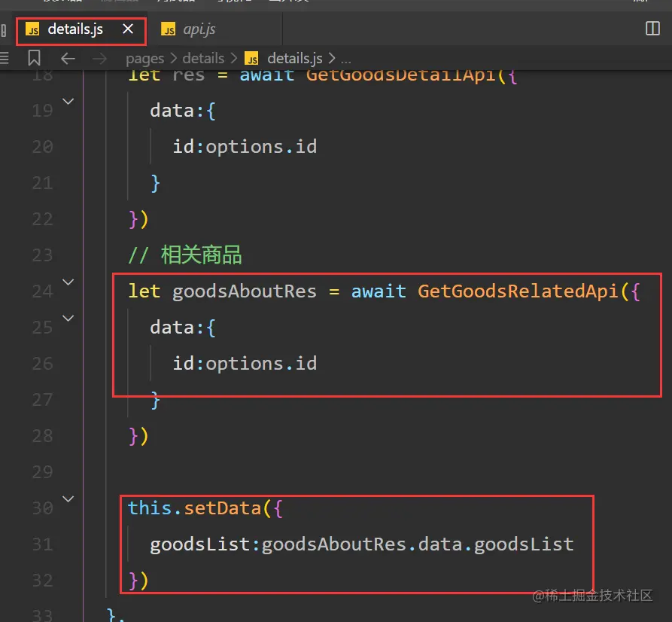This screenshot has height=622, width=672.
Task: Click id:options.id on line 26
Action: [x=245, y=364]
